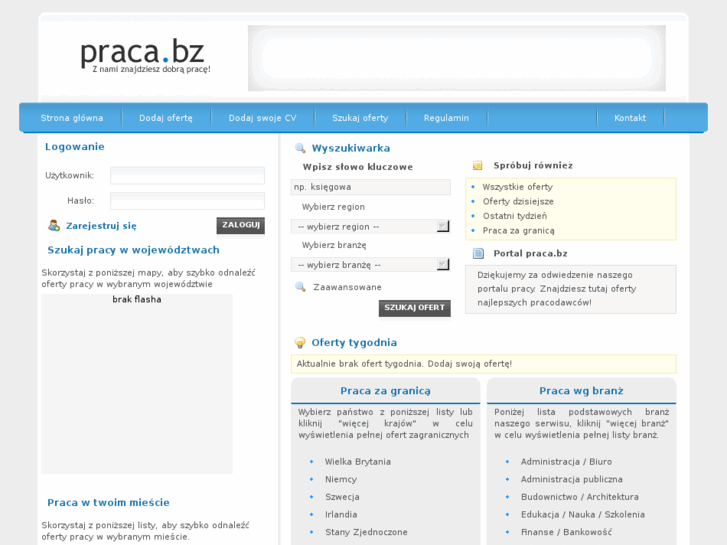Viewport: 727px width, 545px height.
Task: Focus the Użytkownik input field
Action: coord(187,175)
